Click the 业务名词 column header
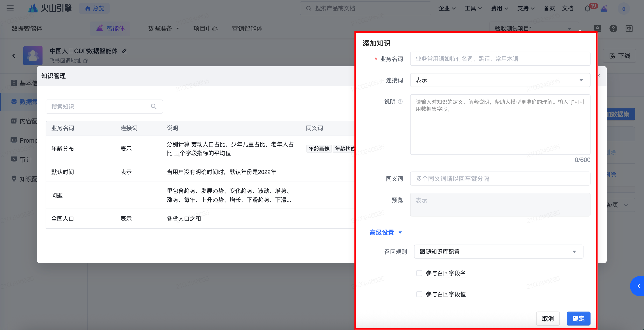The height and width of the screenshot is (330, 644). click(62, 128)
